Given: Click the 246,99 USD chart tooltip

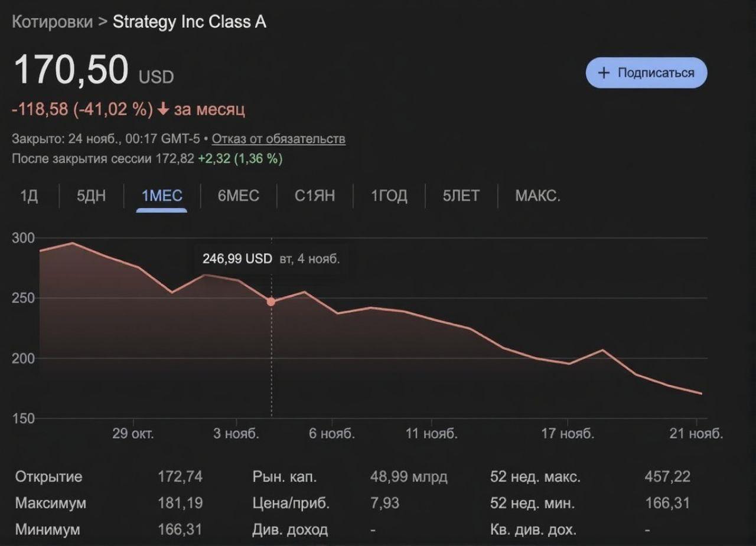Looking at the screenshot, I should pyautogui.click(x=271, y=259).
